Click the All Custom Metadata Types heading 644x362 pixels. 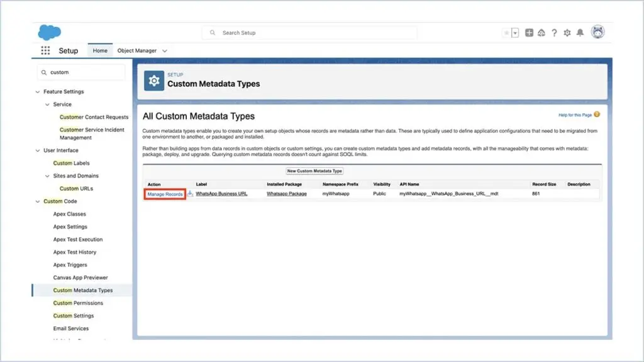pos(199,116)
